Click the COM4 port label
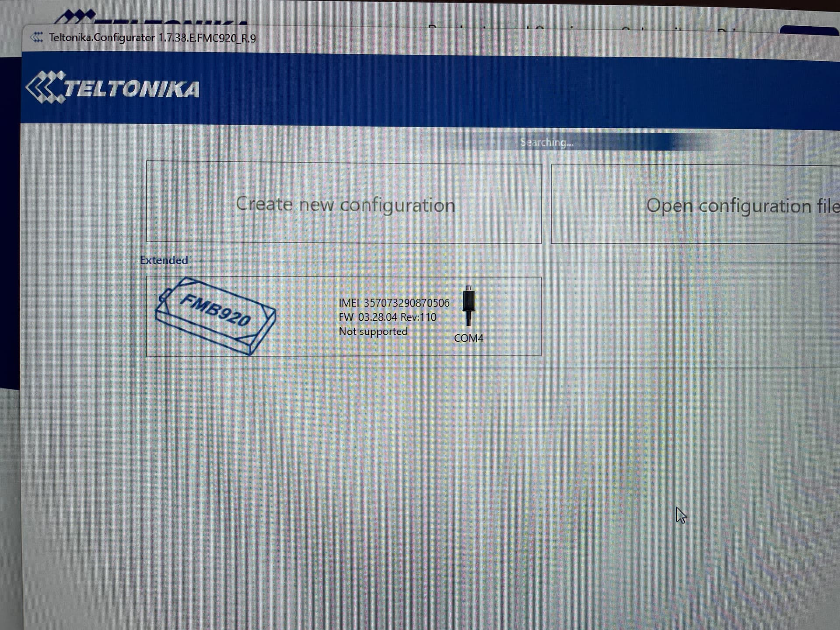Image resolution: width=840 pixels, height=630 pixels. tap(469, 338)
